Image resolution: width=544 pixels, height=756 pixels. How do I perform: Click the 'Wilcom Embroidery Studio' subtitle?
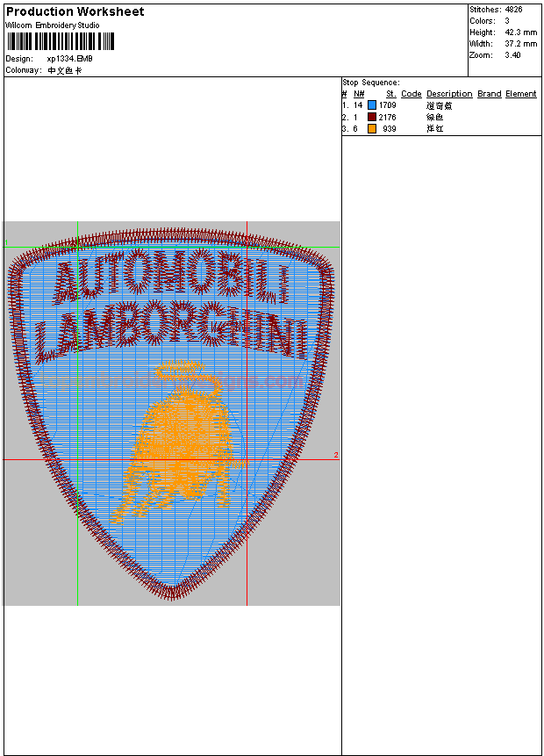click(53, 25)
